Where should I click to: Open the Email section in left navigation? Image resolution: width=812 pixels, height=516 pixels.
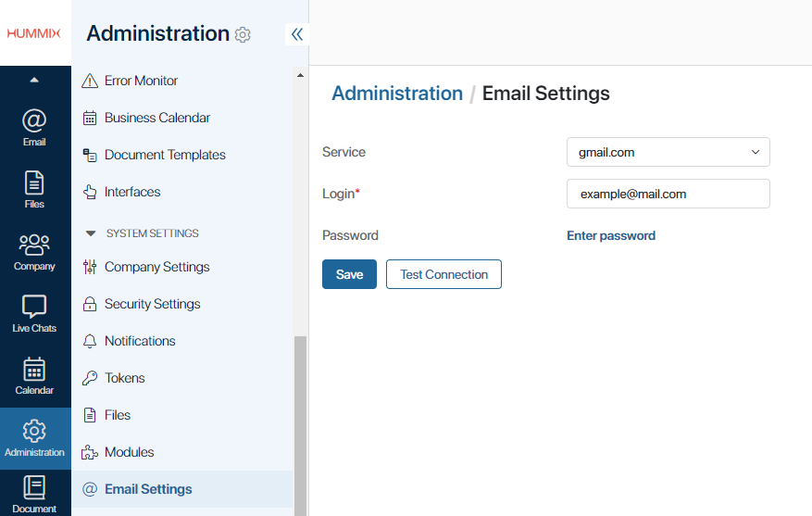pos(34,128)
